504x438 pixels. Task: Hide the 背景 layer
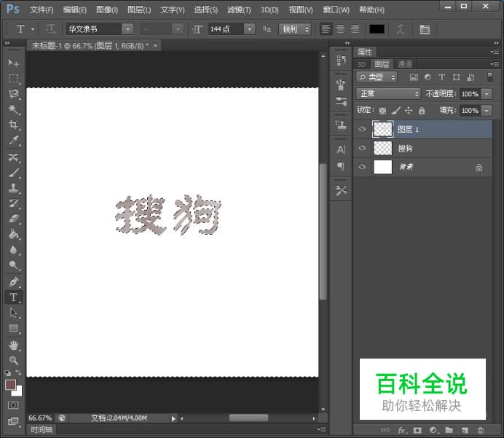pos(362,167)
